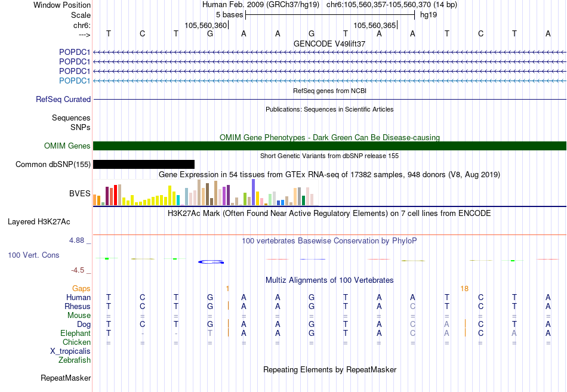Screen dimensions: 567x392
Task: Click the Window Position label
Action: point(62,5)
